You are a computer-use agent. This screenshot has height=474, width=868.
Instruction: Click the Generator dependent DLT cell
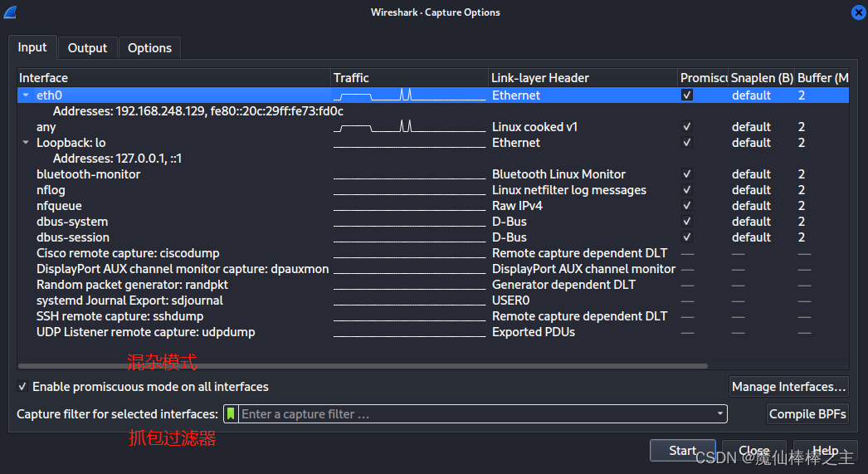click(x=563, y=285)
